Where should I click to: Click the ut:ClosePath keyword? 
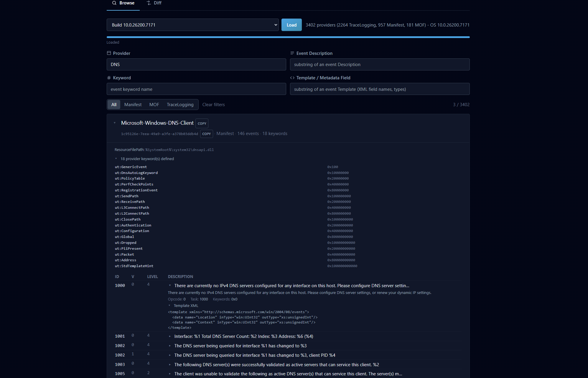[128, 219]
